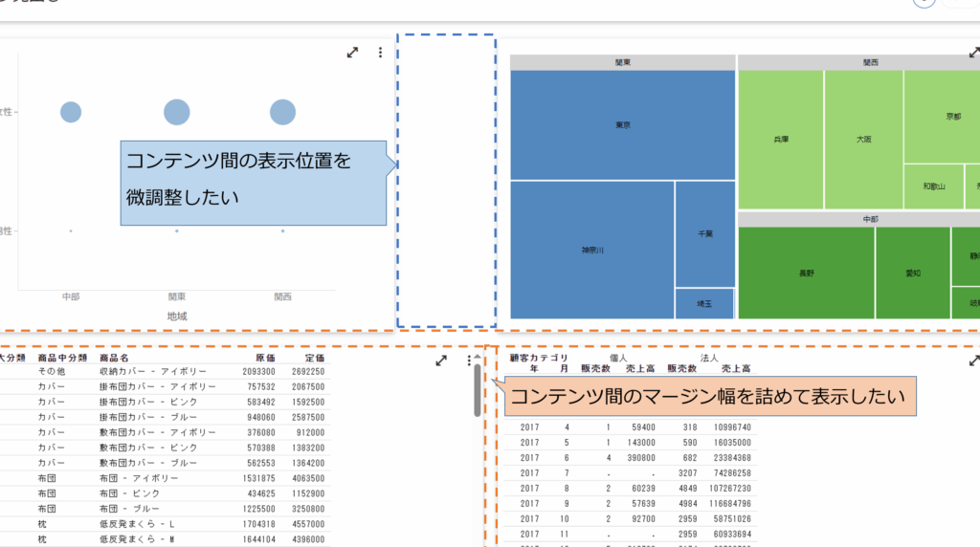Click the large bubble above 関東
Viewport: 980px width, 547px height.
[x=177, y=112]
